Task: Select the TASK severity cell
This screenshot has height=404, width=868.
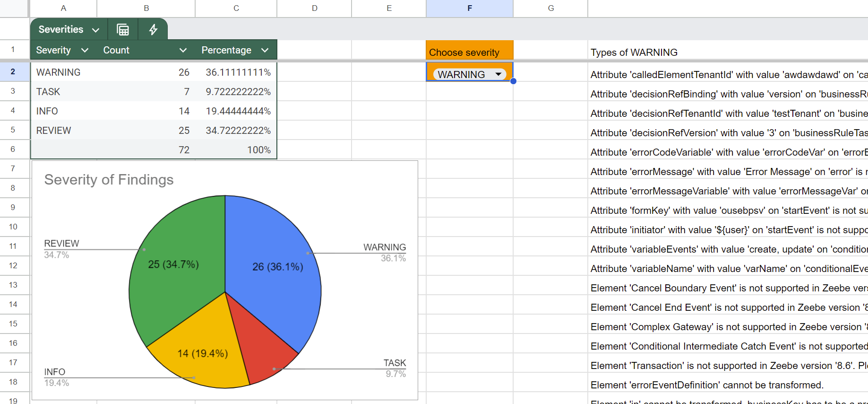Action: pos(64,91)
